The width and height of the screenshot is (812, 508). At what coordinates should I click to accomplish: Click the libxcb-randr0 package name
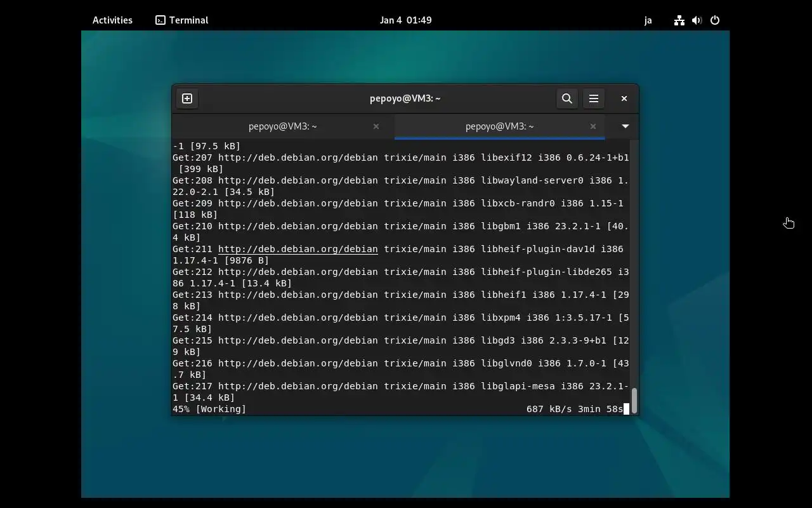tap(518, 203)
